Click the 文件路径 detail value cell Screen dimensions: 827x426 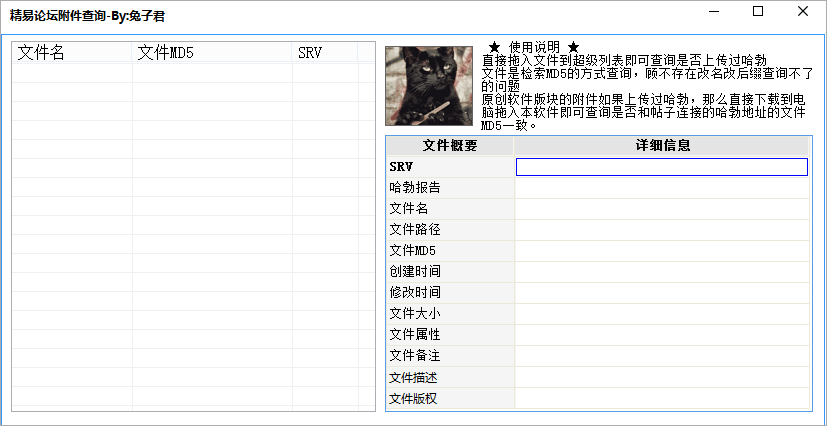coord(661,230)
